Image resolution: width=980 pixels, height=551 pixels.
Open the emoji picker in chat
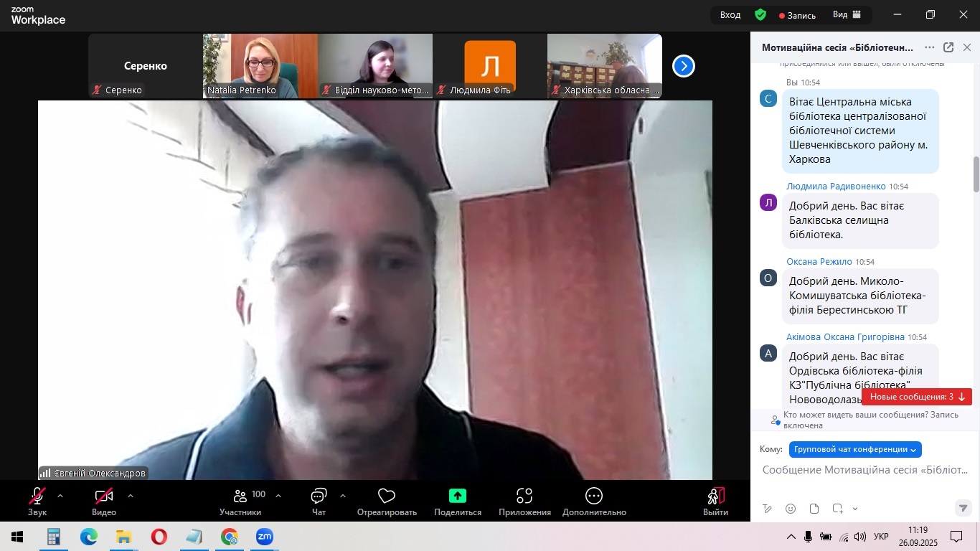click(x=791, y=509)
